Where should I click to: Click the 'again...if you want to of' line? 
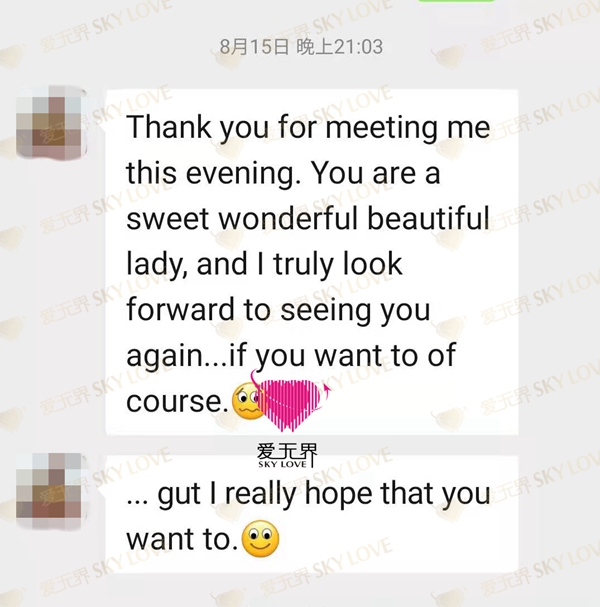tap(291, 356)
